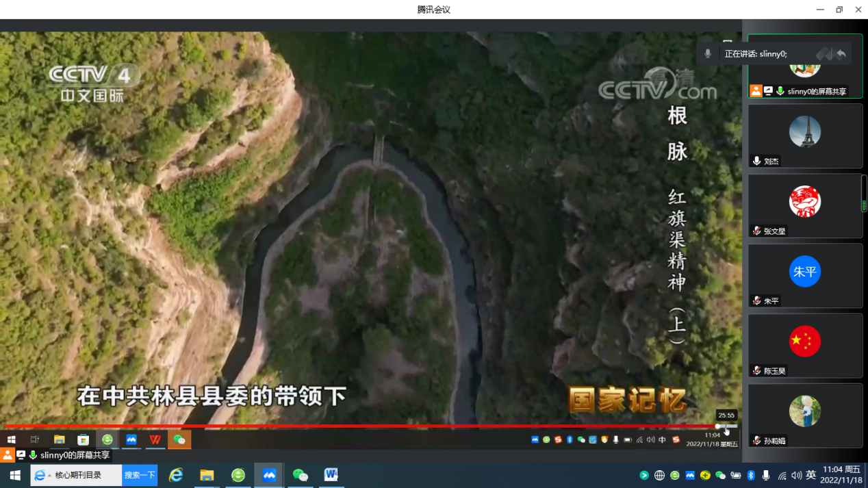
Task: Select the 孙莉娟 participant tile
Action: pyautogui.click(x=805, y=415)
